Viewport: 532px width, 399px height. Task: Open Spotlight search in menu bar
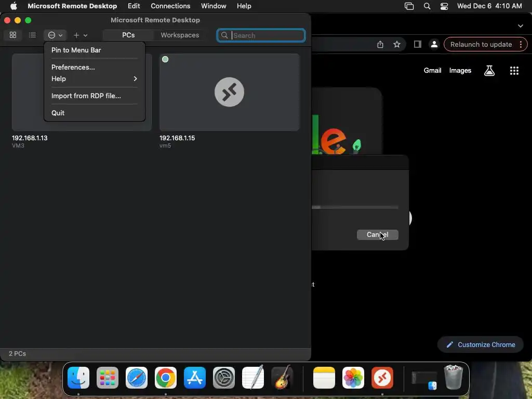pos(427,6)
